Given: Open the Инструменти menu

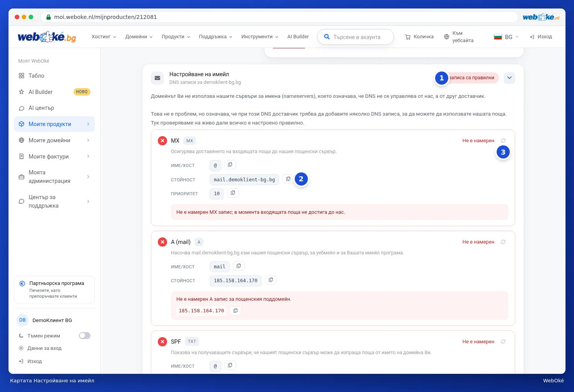Looking at the screenshot, I should (260, 37).
